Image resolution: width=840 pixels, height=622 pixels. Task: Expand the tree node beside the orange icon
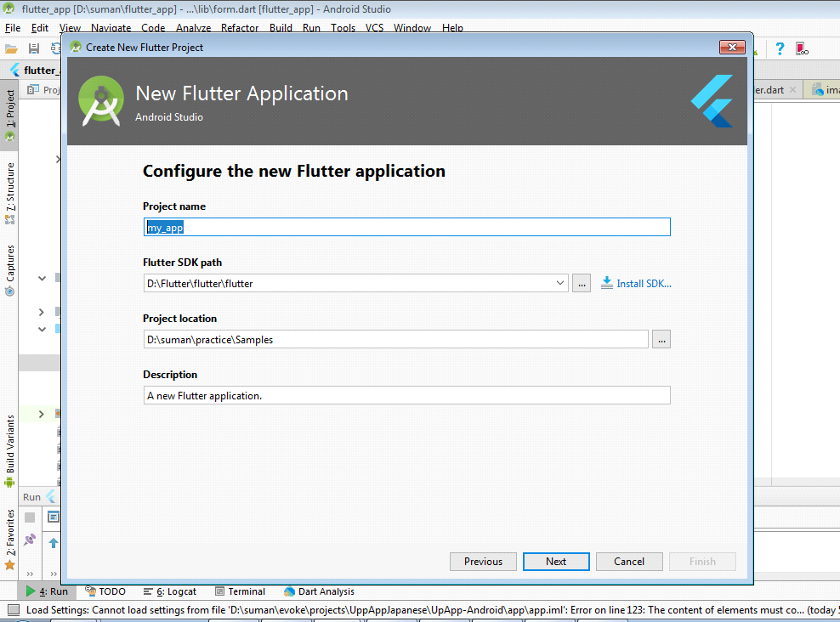(x=42, y=415)
